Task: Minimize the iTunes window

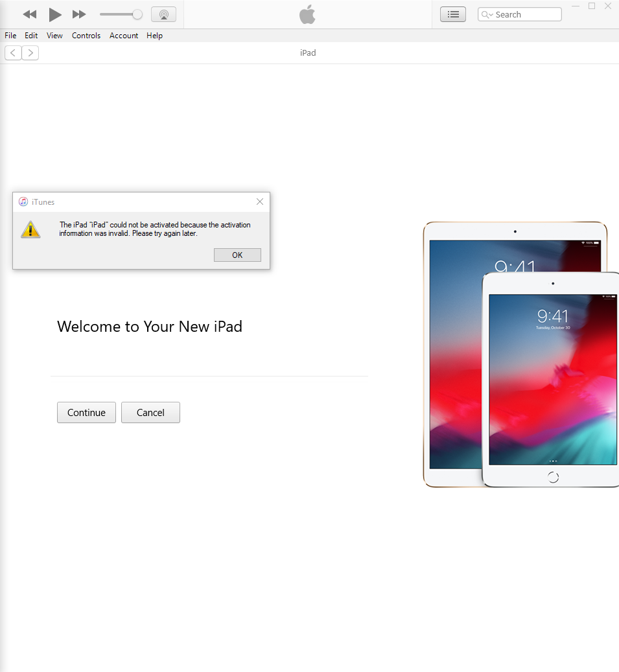Action: point(576,6)
